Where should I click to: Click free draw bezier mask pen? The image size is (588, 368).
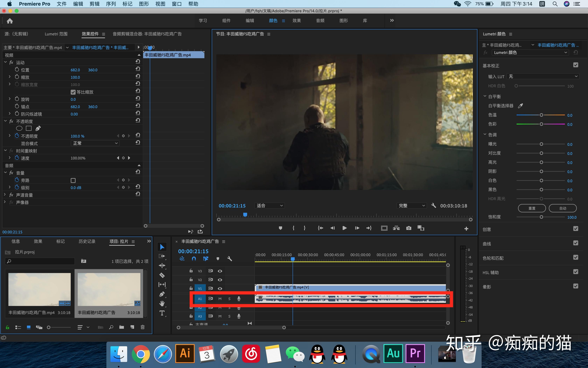(38, 128)
